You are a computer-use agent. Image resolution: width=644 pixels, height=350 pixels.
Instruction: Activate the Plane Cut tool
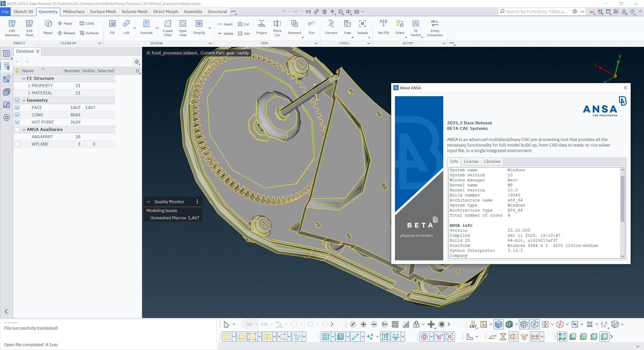(277, 28)
